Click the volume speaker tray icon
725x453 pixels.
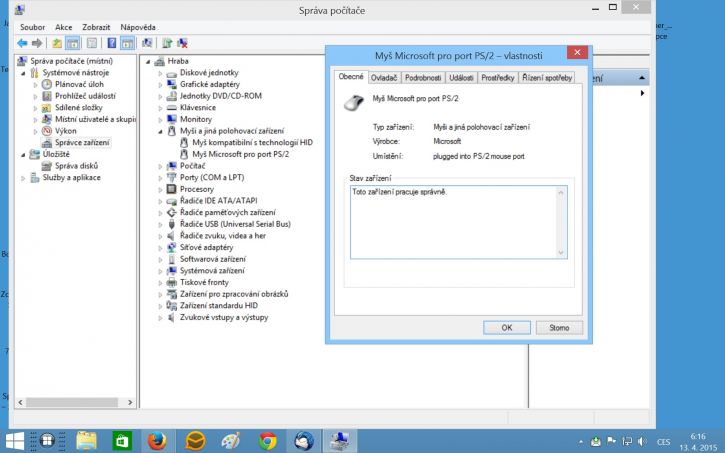642,441
